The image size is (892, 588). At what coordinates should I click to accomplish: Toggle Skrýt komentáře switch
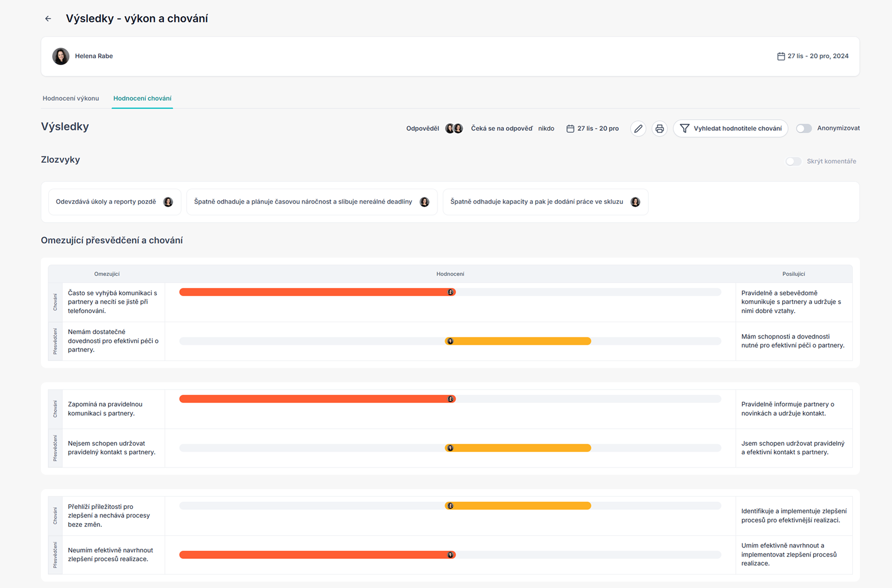793,161
